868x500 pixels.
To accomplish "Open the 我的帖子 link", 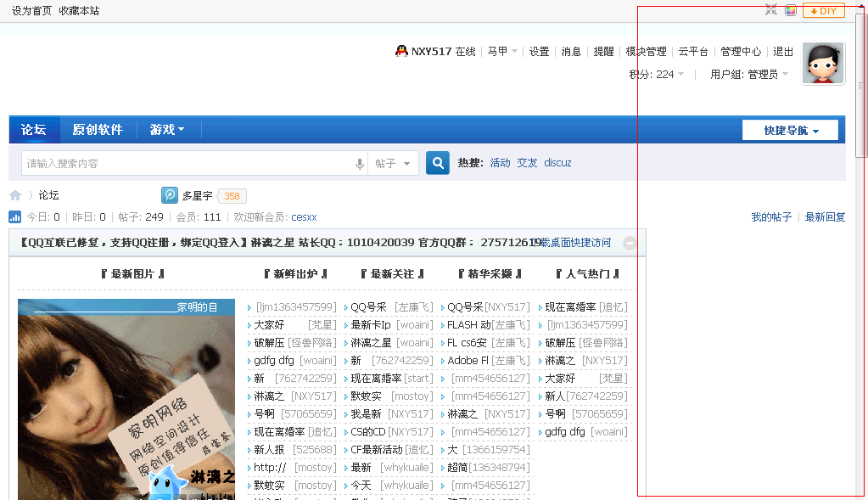I will click(771, 217).
